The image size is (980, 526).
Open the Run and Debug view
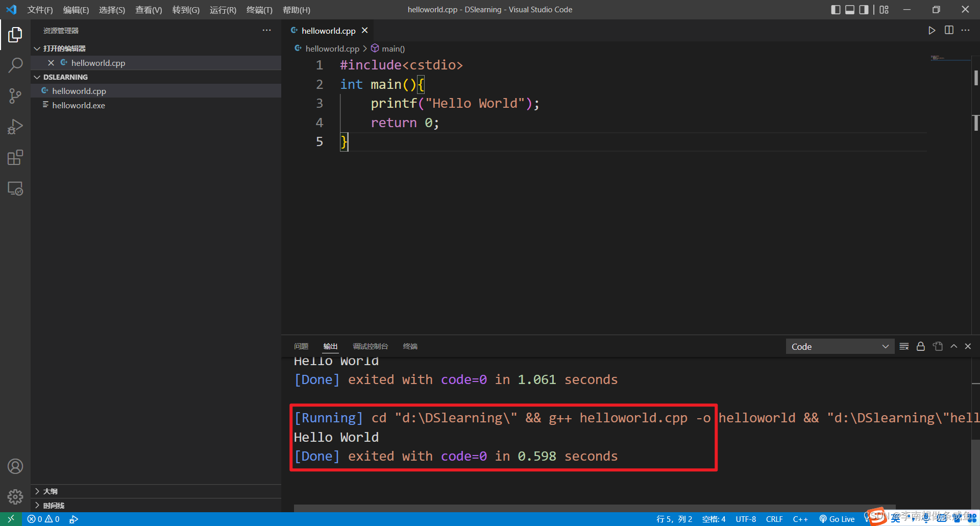[x=15, y=127]
